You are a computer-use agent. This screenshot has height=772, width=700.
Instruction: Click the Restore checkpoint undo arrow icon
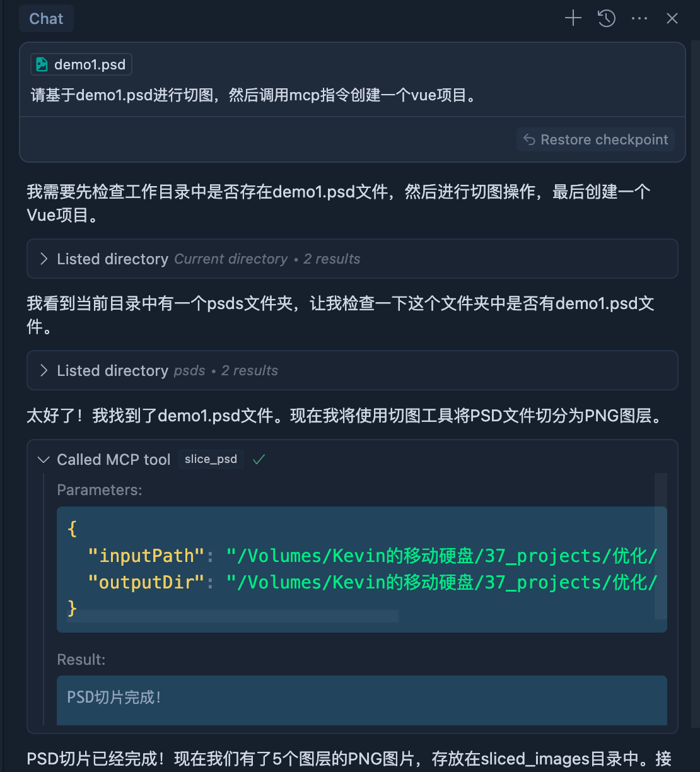(x=530, y=140)
